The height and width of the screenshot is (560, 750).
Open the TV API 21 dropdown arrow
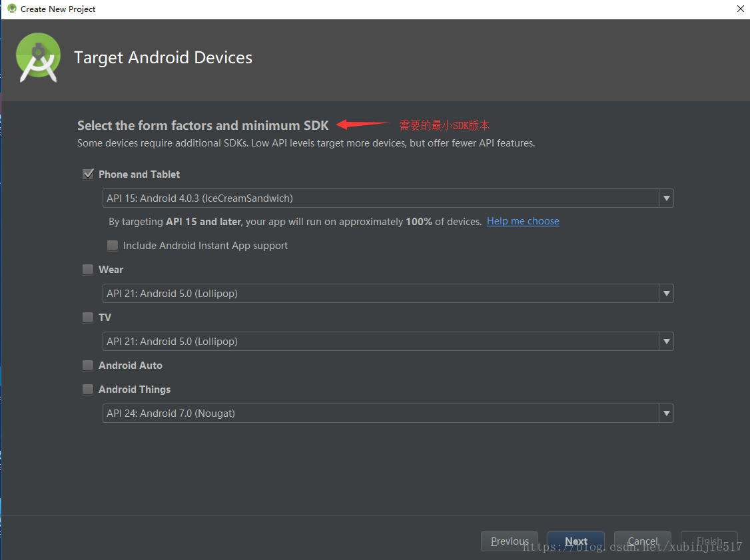point(666,342)
